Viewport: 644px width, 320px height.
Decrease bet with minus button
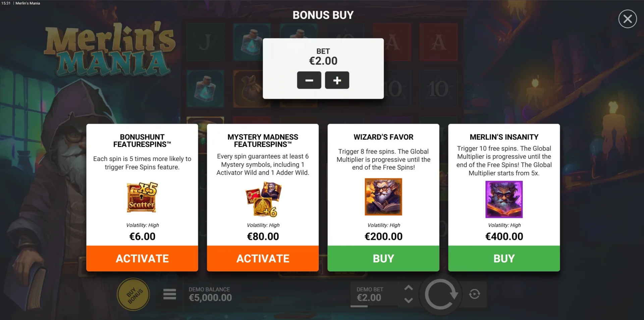(309, 80)
